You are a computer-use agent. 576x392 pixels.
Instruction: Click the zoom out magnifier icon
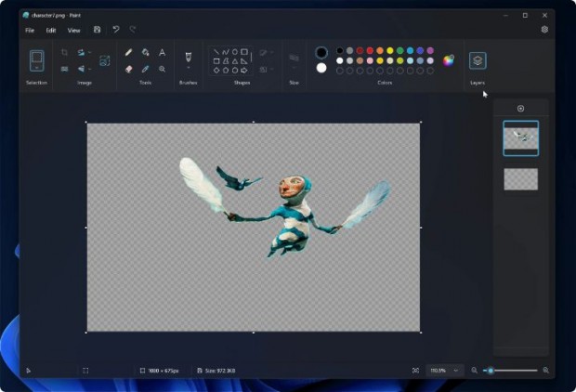point(474,371)
